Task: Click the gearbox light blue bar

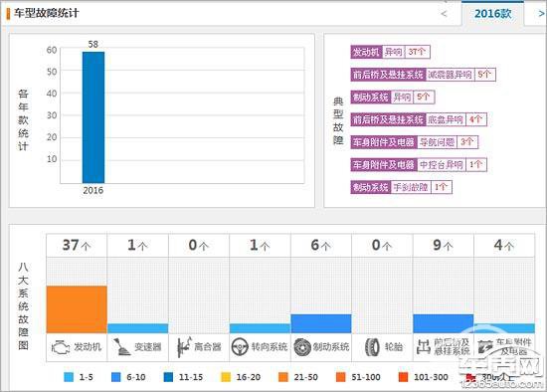Action: pyautogui.click(x=138, y=328)
